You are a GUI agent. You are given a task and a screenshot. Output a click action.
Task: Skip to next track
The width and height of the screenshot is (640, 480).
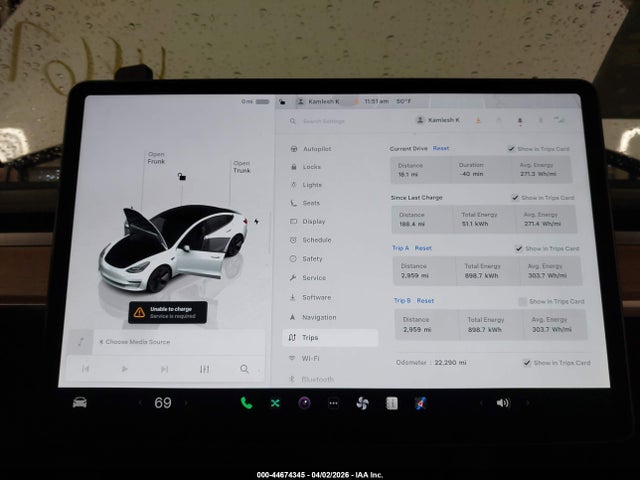[x=164, y=369]
